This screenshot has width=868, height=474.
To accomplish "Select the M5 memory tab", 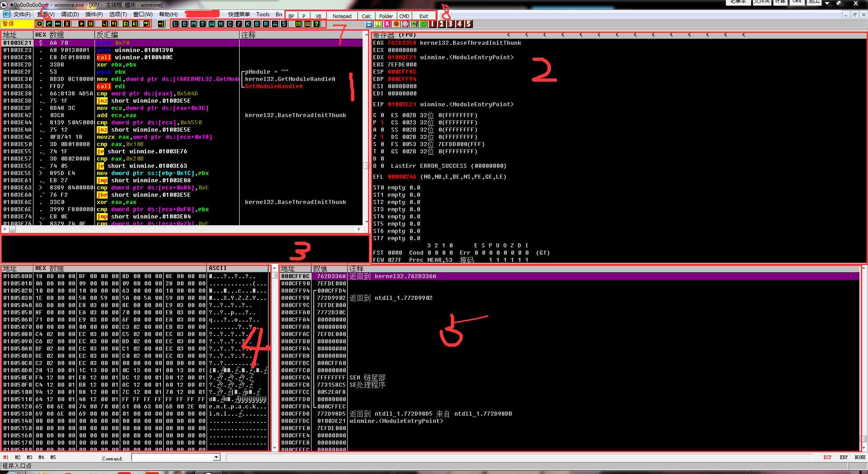I will click(x=53, y=457).
